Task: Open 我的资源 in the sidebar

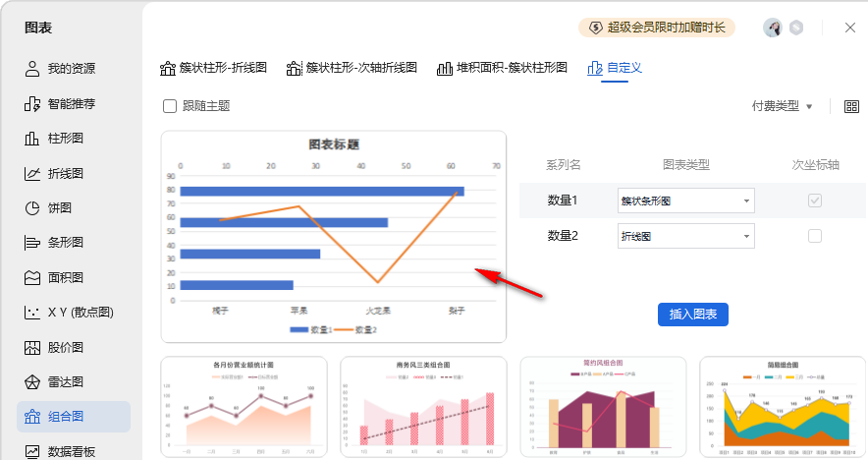Action: [73, 69]
